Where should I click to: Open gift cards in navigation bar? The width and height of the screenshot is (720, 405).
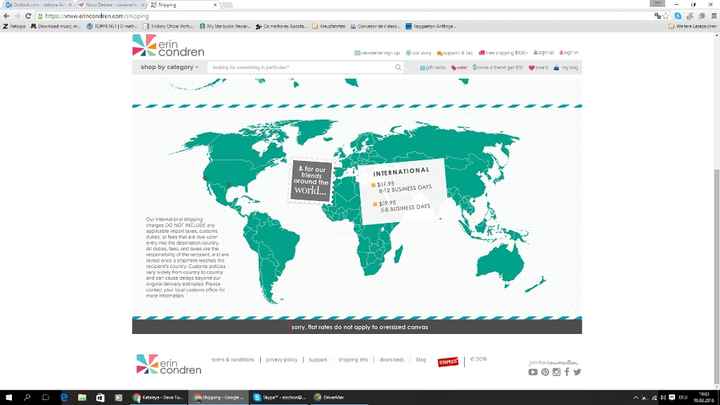click(x=432, y=68)
